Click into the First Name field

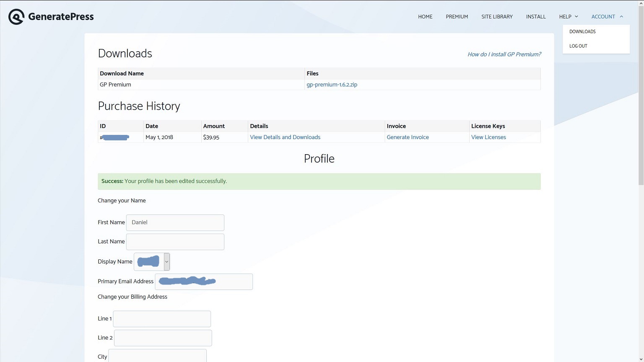pyautogui.click(x=175, y=222)
